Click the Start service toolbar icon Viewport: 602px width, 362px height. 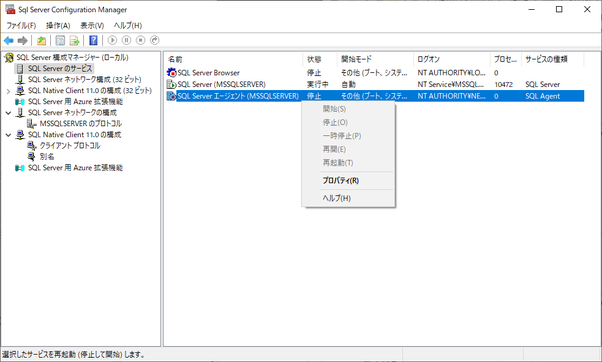[x=112, y=40]
